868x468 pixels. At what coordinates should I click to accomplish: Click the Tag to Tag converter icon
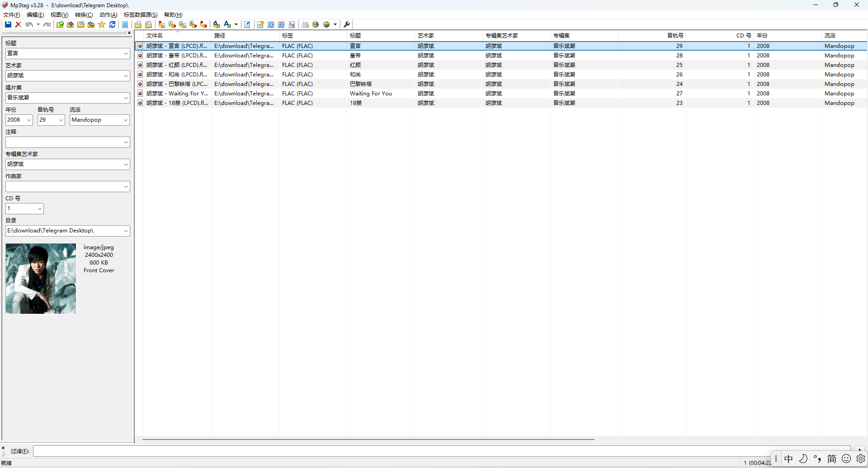point(203,24)
